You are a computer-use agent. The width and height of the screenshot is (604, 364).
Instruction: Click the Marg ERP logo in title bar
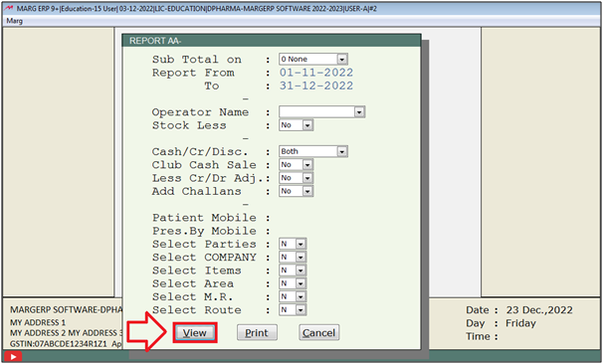tap(9, 8)
